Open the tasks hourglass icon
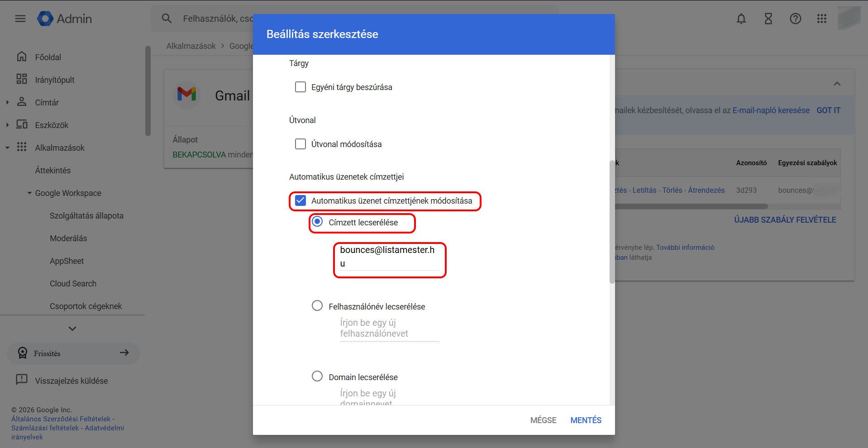 768,19
